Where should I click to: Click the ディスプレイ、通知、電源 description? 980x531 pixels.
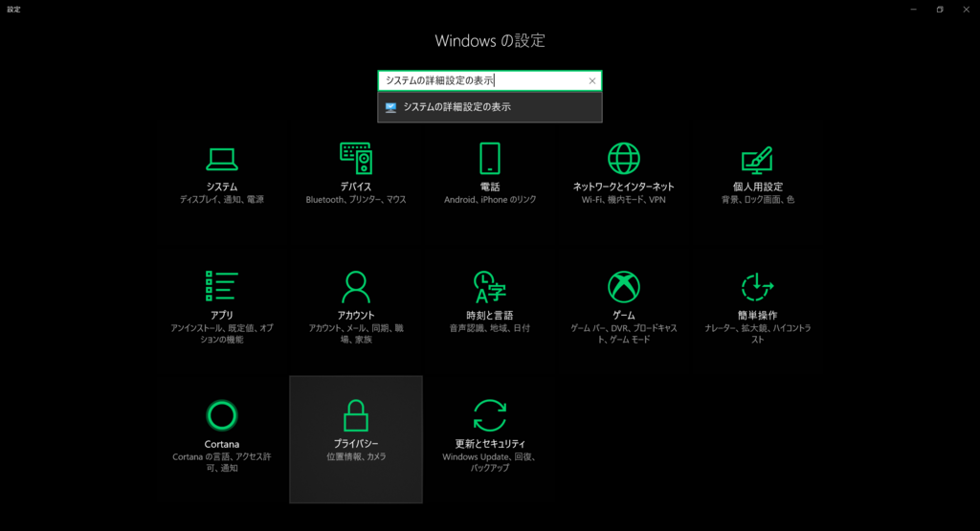click(222, 200)
